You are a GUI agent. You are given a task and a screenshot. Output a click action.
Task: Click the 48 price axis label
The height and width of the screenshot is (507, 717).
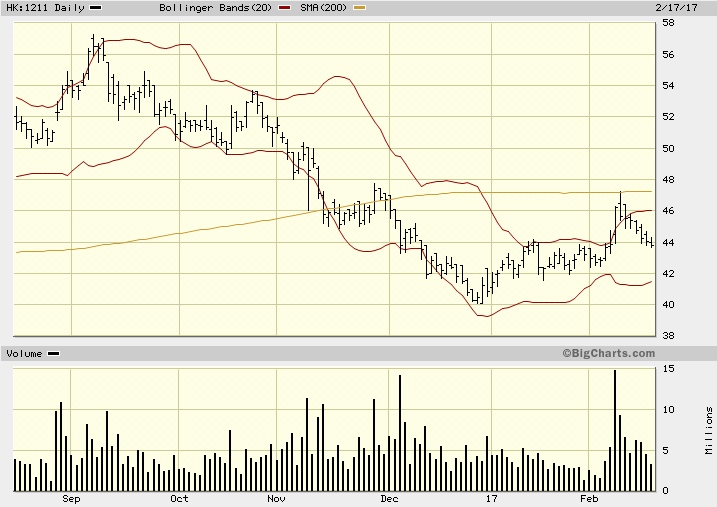(668, 180)
